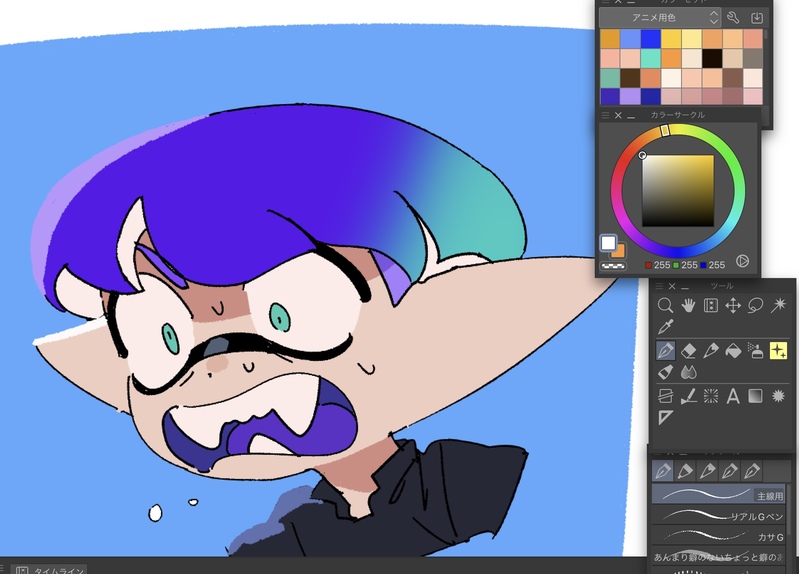
Task: Click the hue ring handle on color circle
Action: coord(665,131)
